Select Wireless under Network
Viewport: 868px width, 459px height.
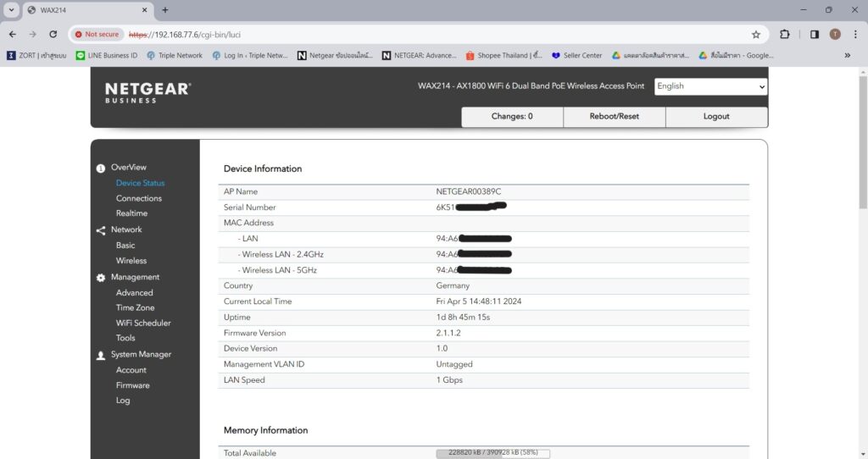click(131, 261)
